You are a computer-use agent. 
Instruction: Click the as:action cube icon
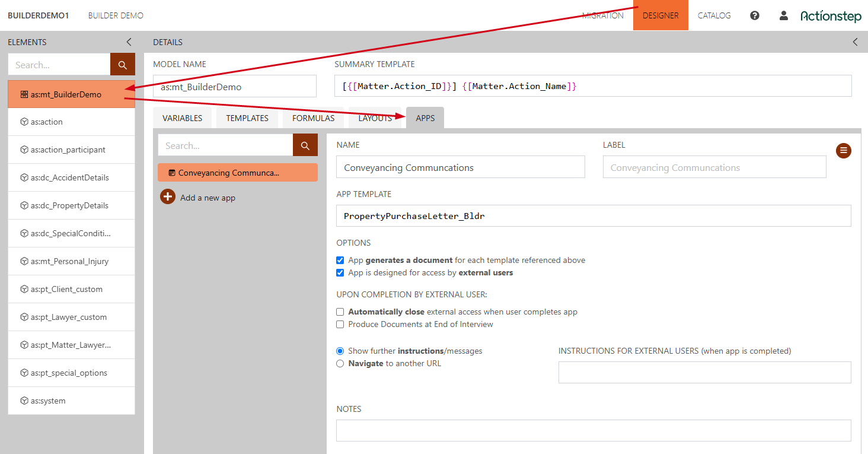click(x=24, y=122)
